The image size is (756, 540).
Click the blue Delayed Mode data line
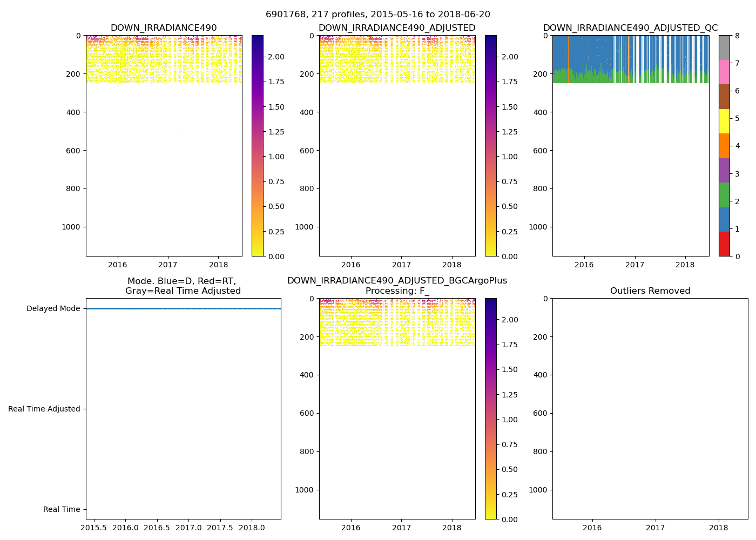[183, 309]
